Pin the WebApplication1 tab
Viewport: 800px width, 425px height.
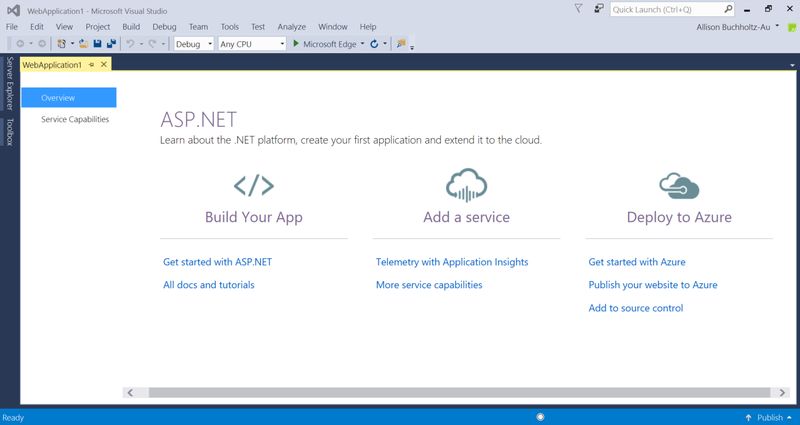91,65
